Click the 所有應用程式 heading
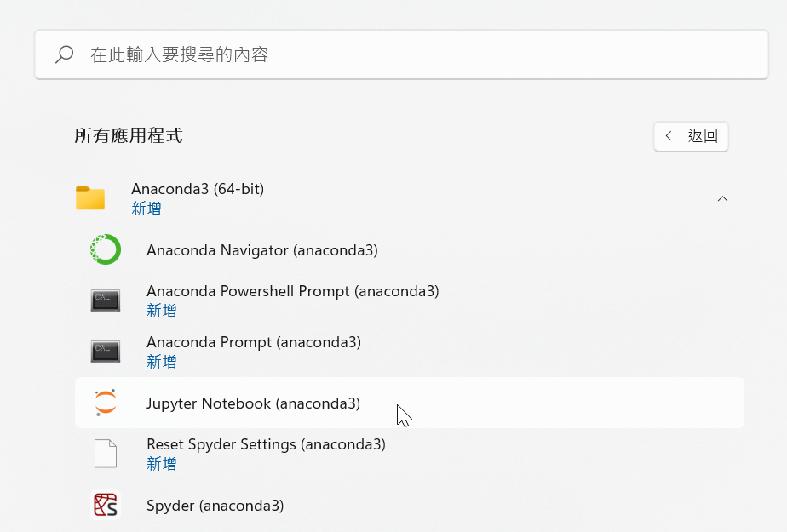This screenshot has width=787, height=532. click(x=129, y=135)
